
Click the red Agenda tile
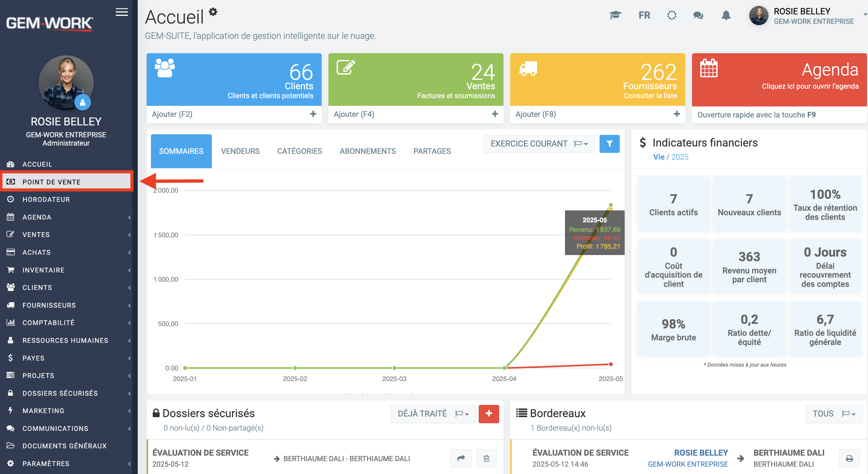pyautogui.click(x=779, y=80)
